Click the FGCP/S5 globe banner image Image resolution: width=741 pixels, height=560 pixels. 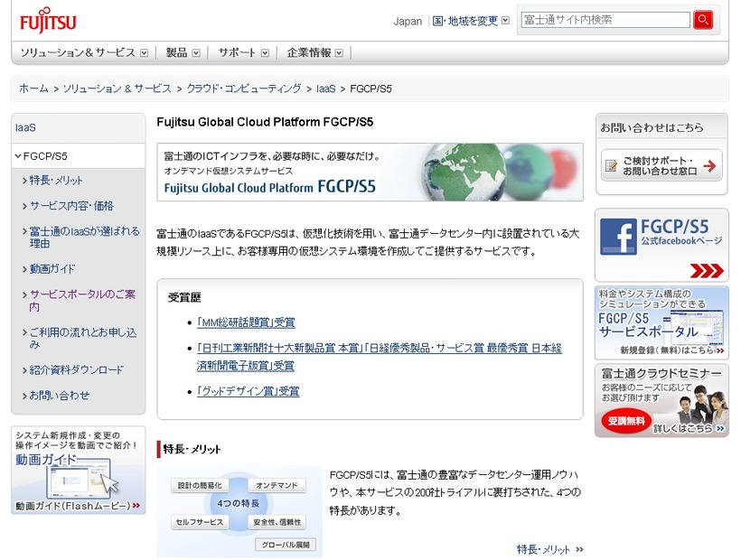370,173
